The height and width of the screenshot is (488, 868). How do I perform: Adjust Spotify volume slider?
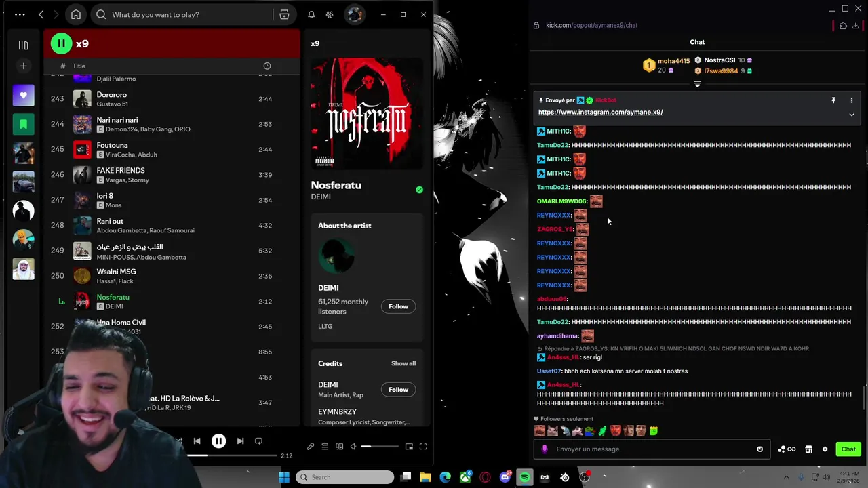[380, 446]
